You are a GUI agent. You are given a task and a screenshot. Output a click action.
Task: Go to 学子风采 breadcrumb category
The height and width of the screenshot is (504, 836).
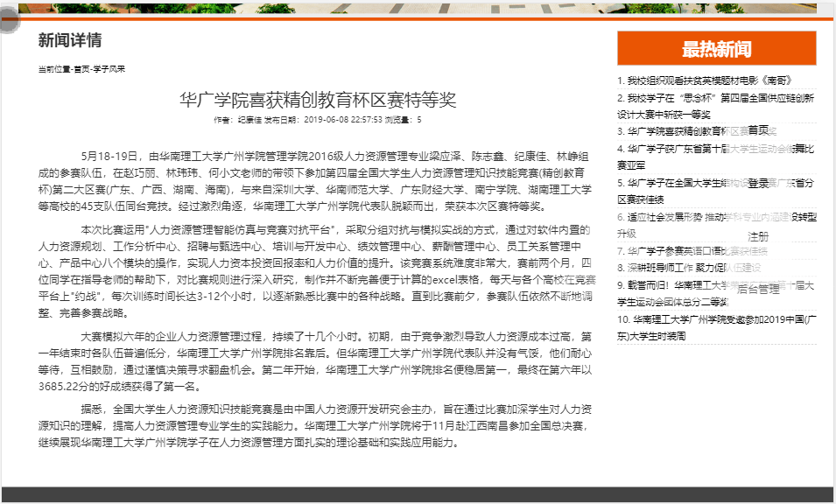click(109, 69)
